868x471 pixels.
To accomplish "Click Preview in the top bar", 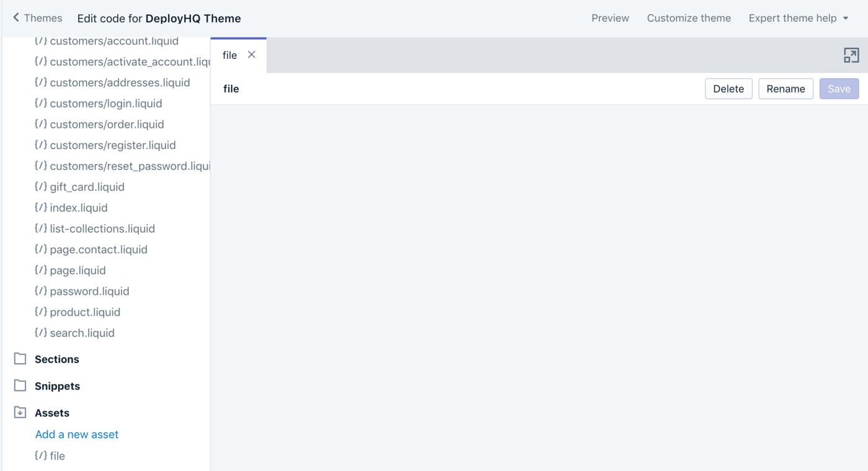I will pyautogui.click(x=610, y=18).
